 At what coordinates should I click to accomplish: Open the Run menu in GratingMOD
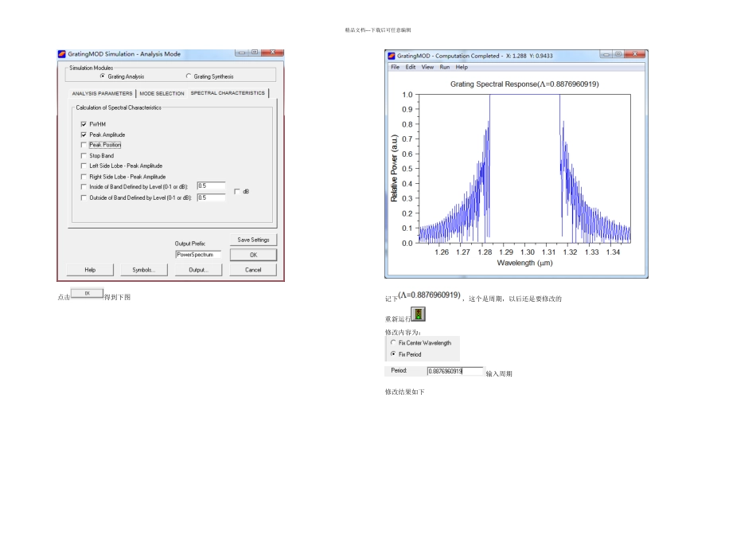coord(445,67)
